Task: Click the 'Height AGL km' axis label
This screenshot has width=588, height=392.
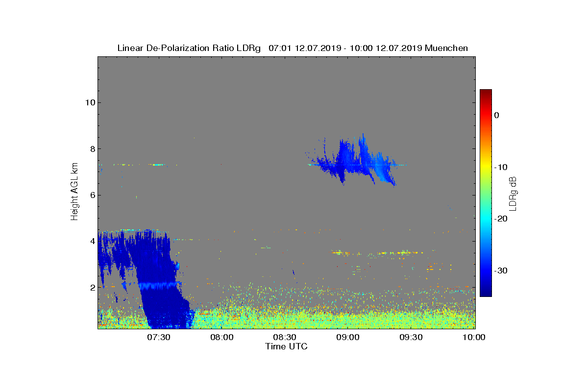Action: [x=74, y=193]
